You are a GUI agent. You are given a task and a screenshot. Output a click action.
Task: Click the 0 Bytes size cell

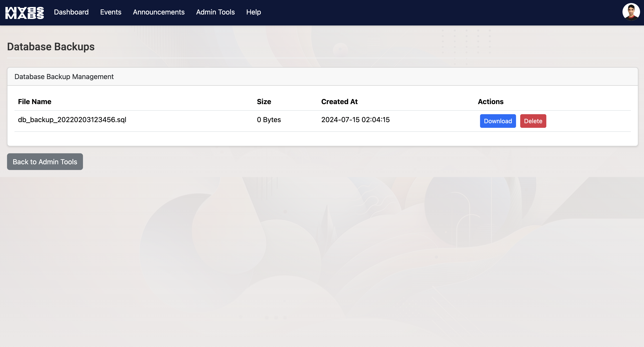268,120
